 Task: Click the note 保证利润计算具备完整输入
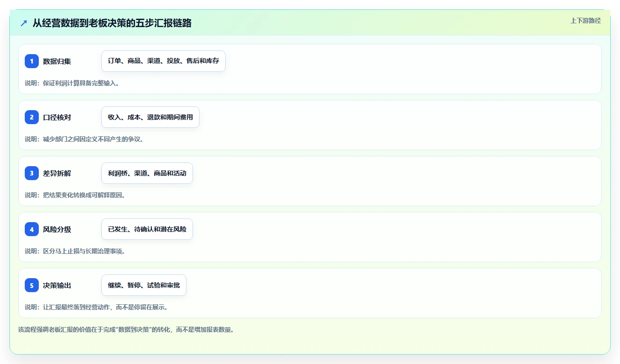pos(72,83)
